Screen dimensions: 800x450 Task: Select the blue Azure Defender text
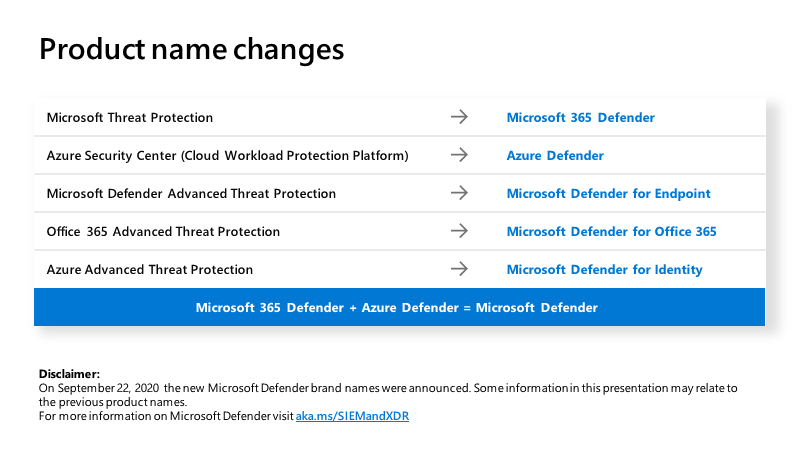pyautogui.click(x=554, y=155)
